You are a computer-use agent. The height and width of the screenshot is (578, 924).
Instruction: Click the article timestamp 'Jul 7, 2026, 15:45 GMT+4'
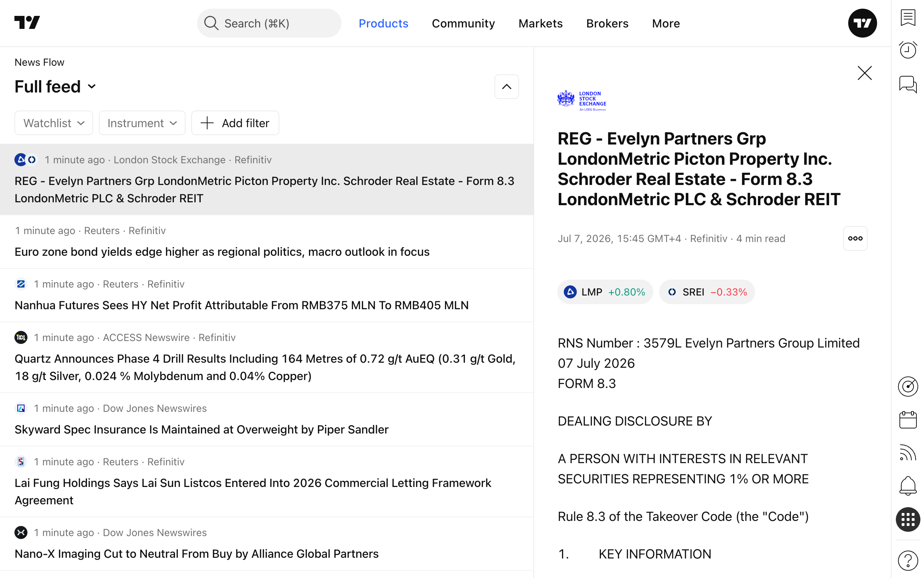pyautogui.click(x=619, y=238)
